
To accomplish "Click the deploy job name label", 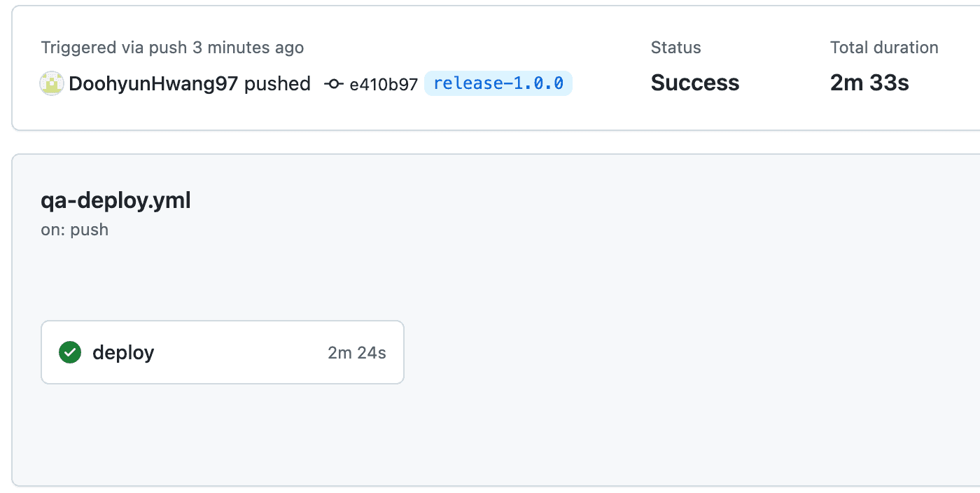I will point(123,352).
